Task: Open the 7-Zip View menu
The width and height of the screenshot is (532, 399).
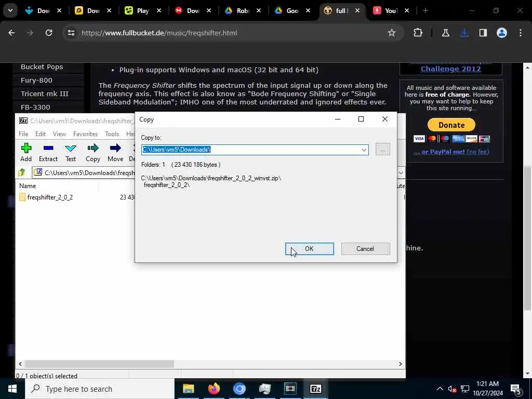Action: [59, 134]
